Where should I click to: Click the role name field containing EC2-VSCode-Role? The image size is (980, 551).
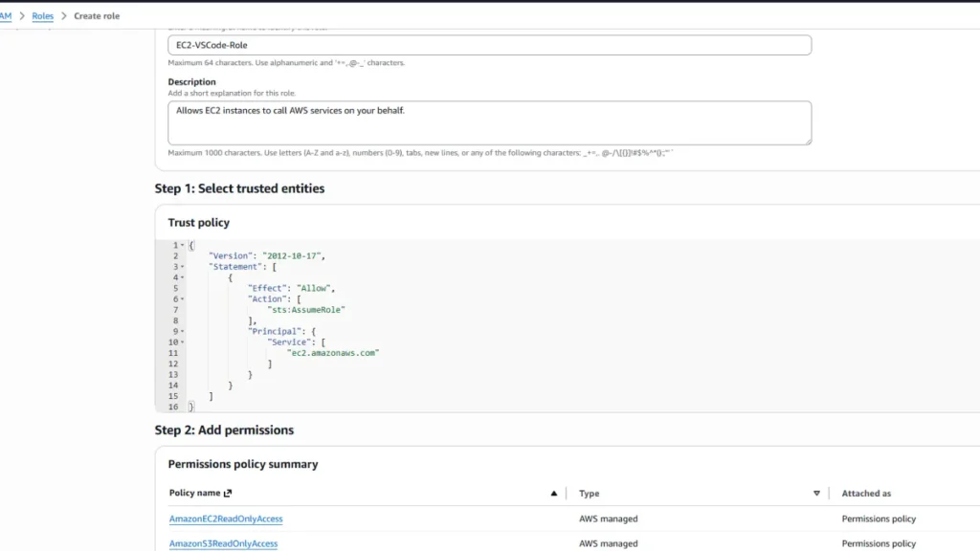(x=489, y=45)
